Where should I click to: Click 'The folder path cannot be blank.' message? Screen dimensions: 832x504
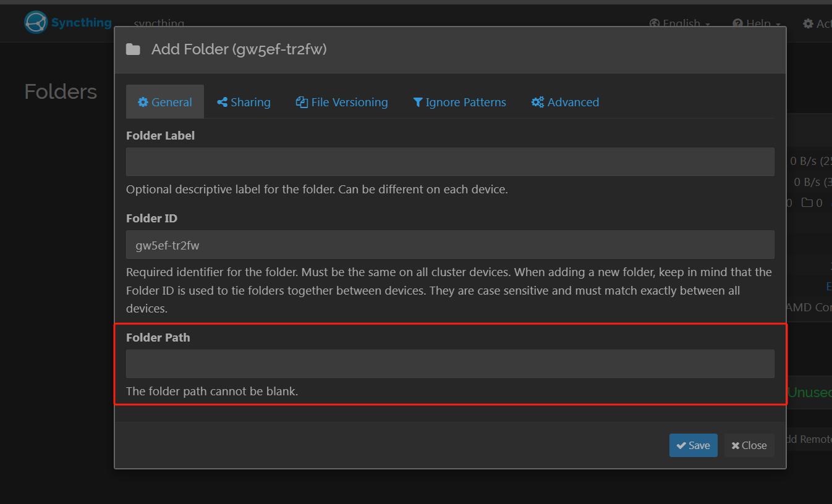point(212,391)
